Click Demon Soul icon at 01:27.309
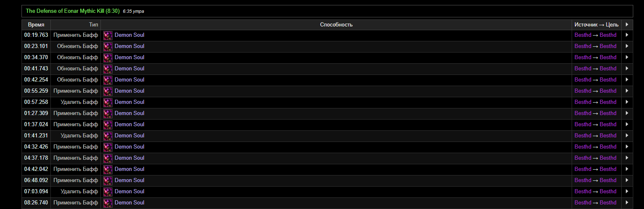Viewport: 644px width, 209px height. pyautogui.click(x=108, y=114)
